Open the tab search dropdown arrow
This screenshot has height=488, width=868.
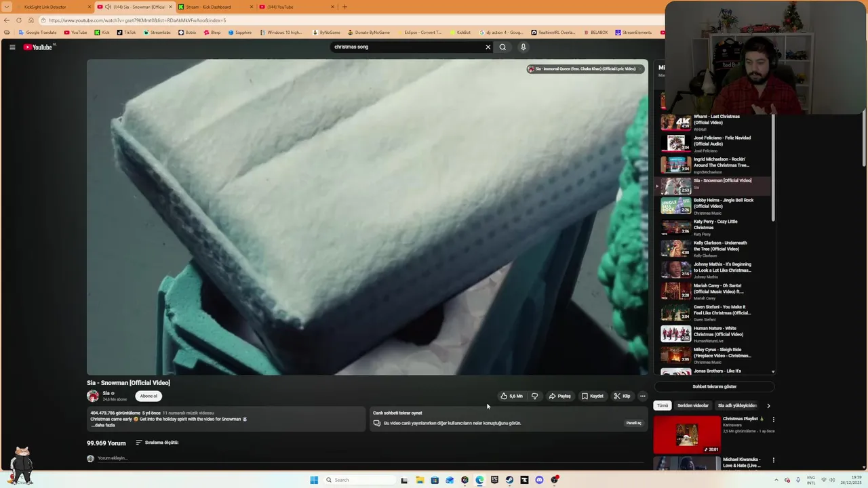7,7
